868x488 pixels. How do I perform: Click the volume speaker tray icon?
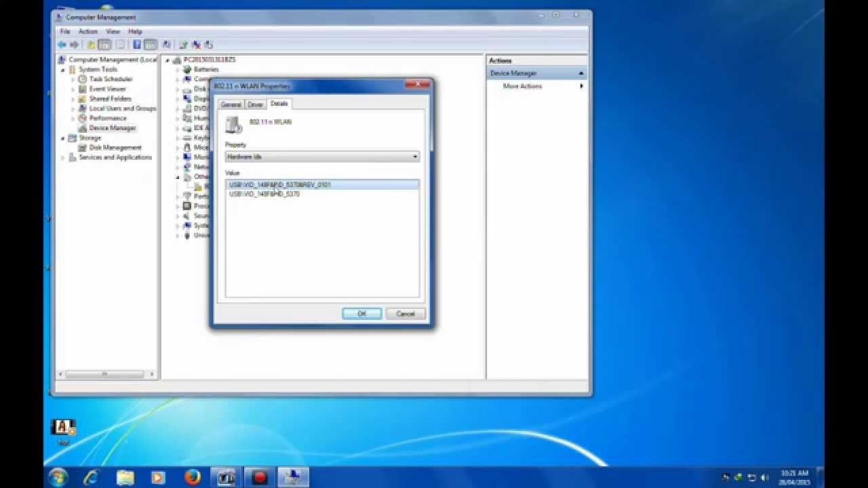pyautogui.click(x=766, y=477)
